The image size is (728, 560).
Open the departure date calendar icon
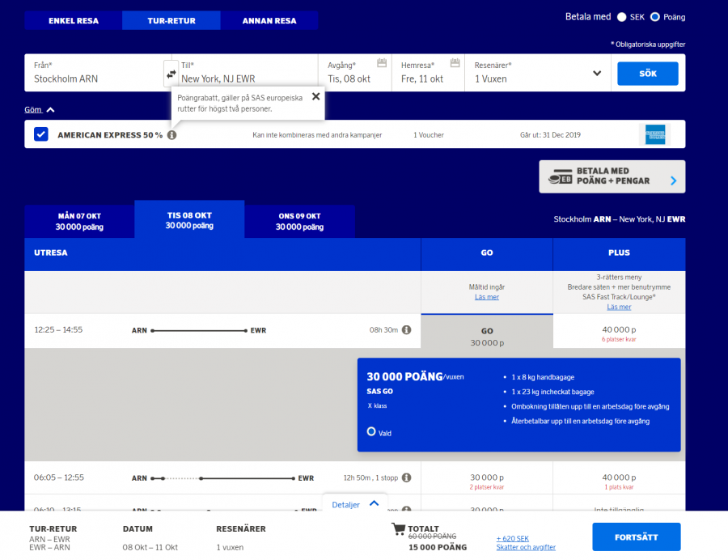point(382,63)
